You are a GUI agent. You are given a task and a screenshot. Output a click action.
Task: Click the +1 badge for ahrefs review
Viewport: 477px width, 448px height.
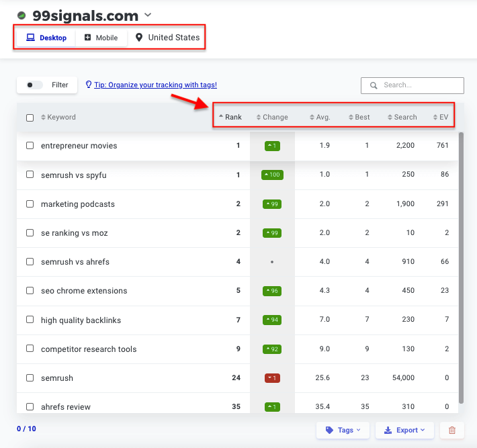click(272, 407)
